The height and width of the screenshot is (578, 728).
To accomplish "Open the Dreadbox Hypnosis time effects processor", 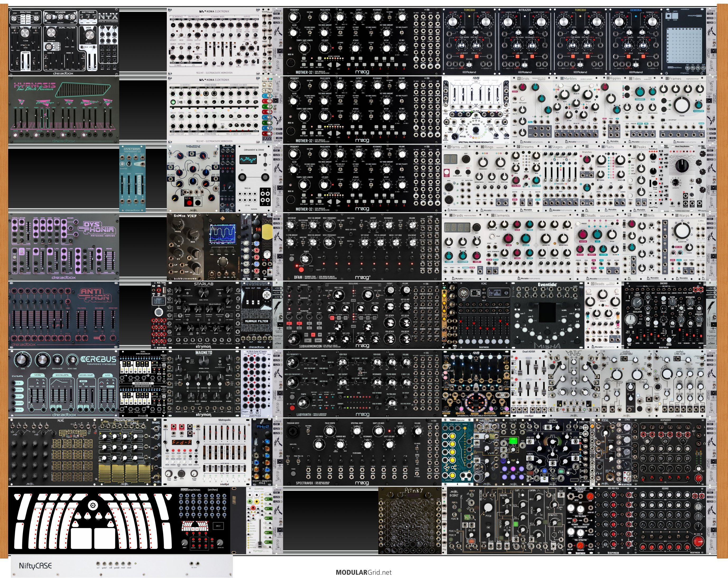I will click(x=64, y=109).
